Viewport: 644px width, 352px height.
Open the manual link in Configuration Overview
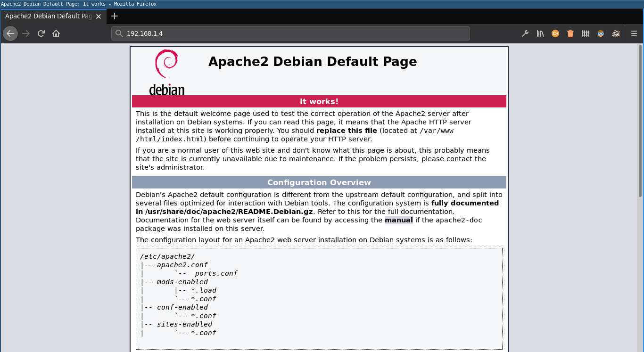398,220
